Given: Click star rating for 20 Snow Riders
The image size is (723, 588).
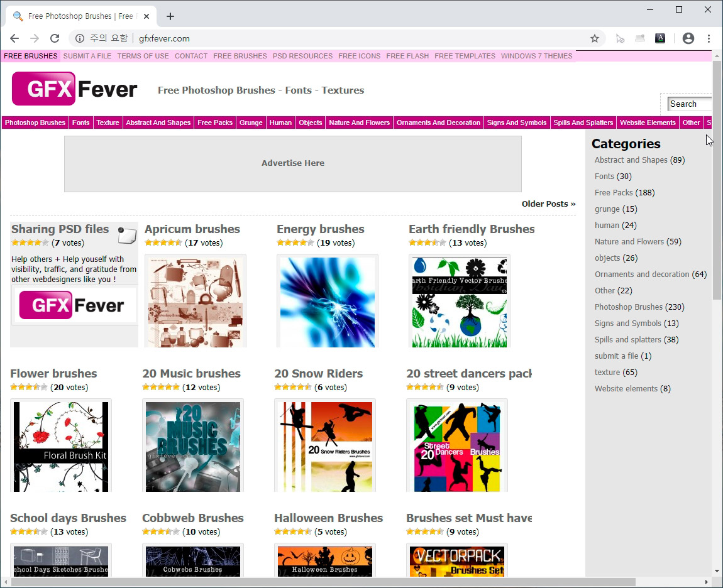Looking at the screenshot, I should (293, 387).
